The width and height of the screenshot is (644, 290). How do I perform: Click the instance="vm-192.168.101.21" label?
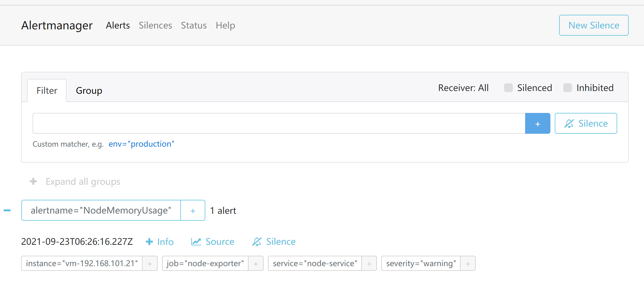click(x=82, y=263)
